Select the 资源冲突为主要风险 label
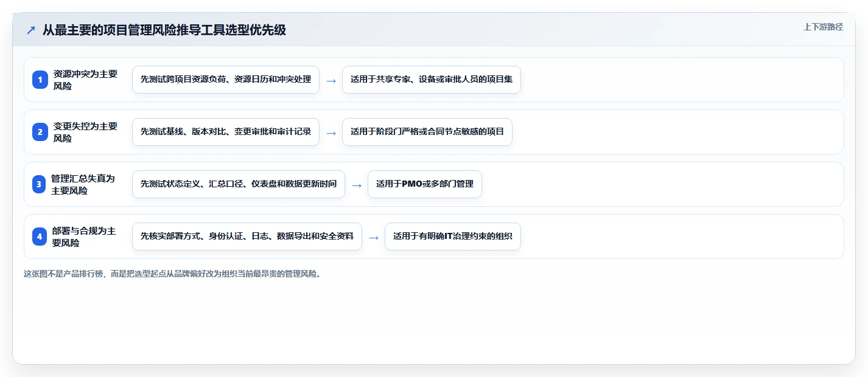868x377 pixels. pos(85,80)
